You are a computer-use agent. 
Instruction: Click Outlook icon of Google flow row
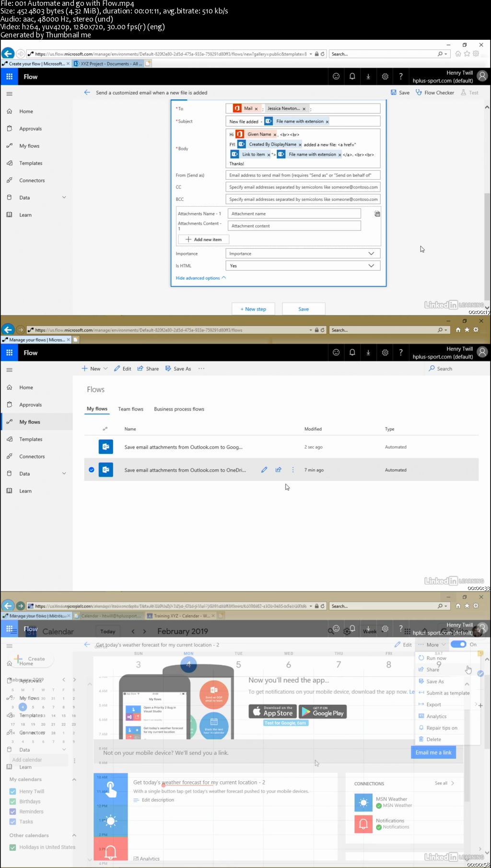point(106,447)
